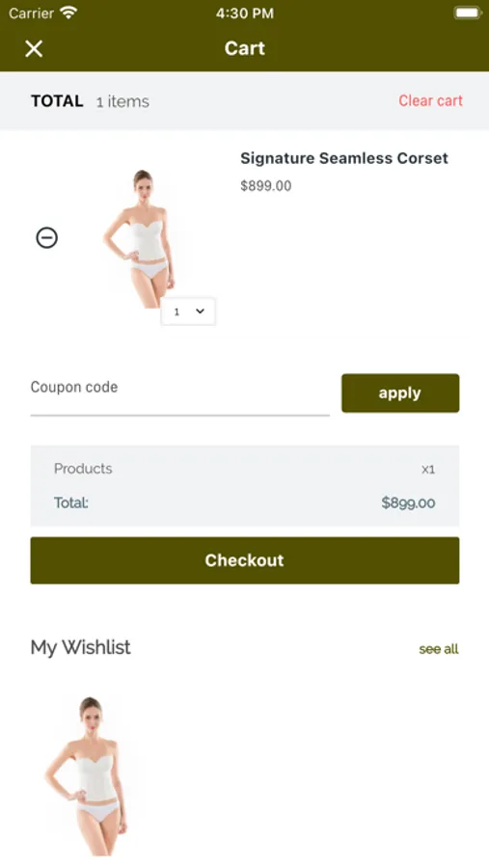The height and width of the screenshot is (868, 489).
Task: Tap the battery indicator icon
Action: coord(468,13)
